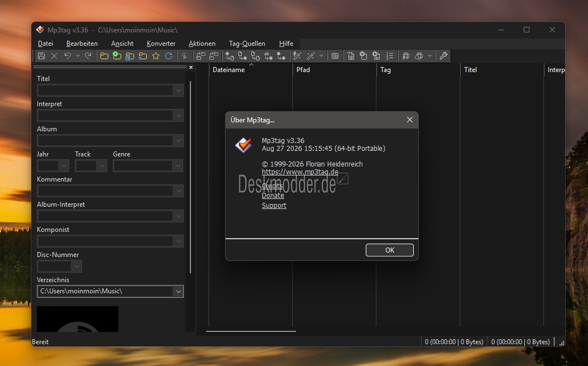Image resolution: width=588 pixels, height=366 pixels.
Task: Expand the Verzeichnis path dropdown
Action: (x=178, y=292)
